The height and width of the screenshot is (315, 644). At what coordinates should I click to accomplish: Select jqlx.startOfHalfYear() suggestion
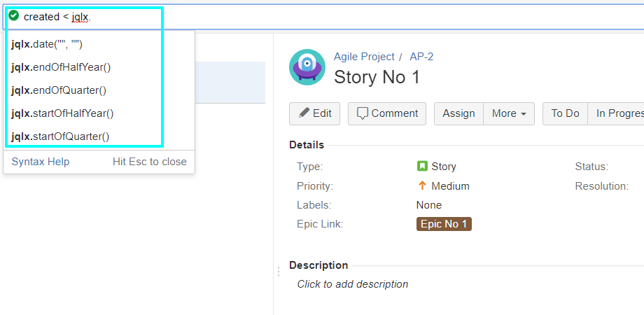point(99,113)
